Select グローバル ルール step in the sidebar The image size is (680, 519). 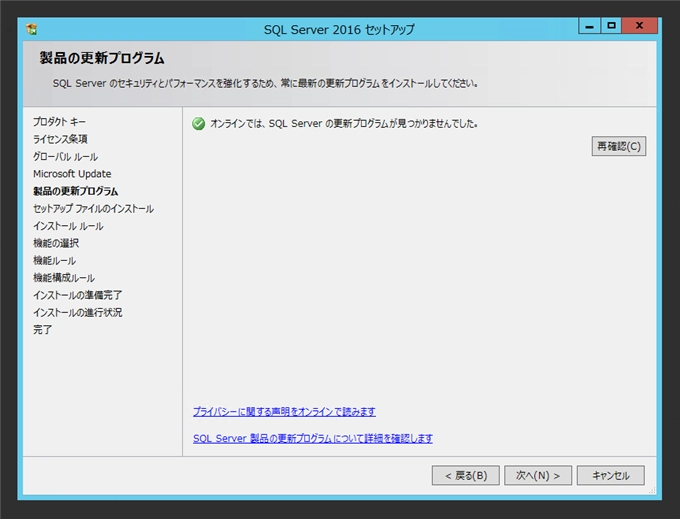click(x=65, y=157)
